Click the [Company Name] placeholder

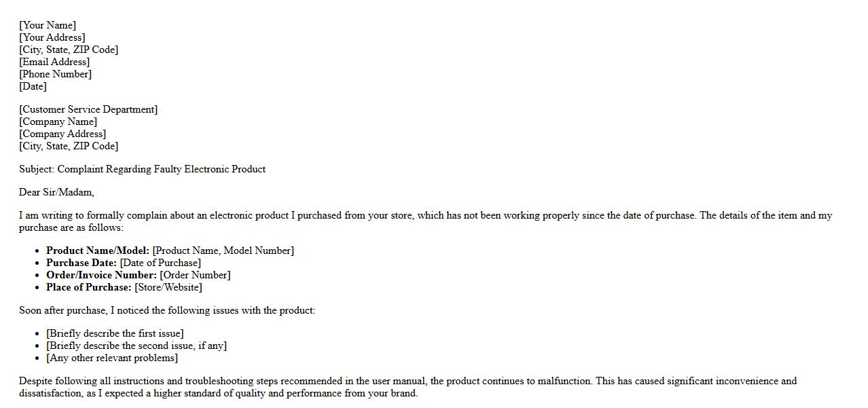[58, 122]
